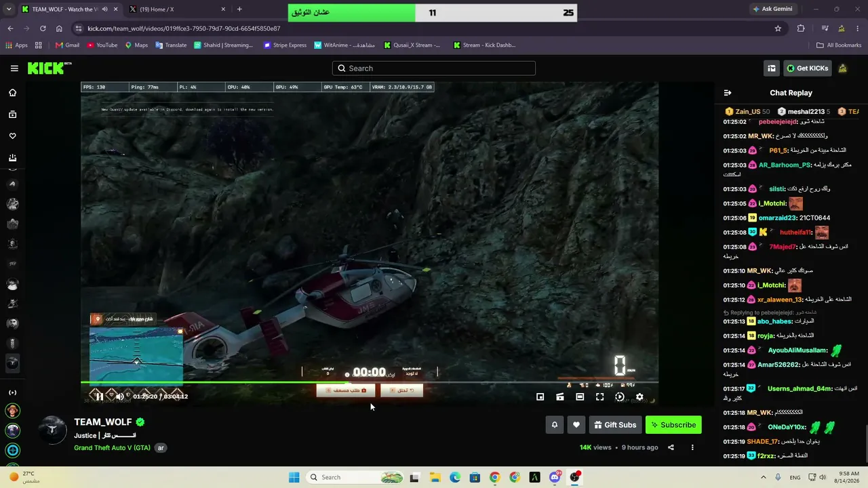
Task: Open File Explorer from the taskbar
Action: (435, 477)
